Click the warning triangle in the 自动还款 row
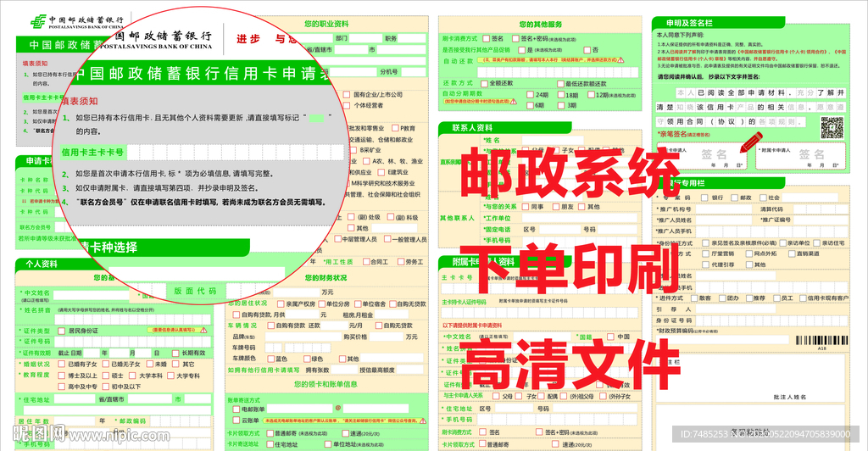 pyautogui.click(x=620, y=59)
